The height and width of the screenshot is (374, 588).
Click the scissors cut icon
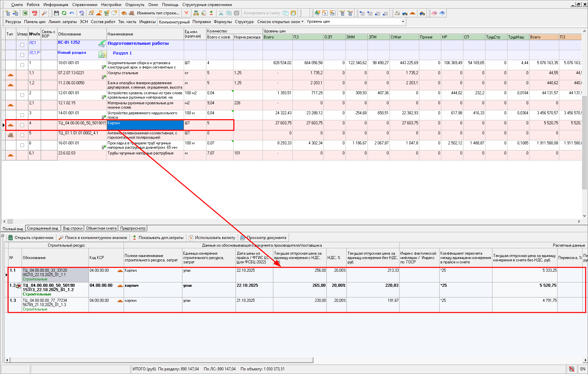click(x=221, y=13)
